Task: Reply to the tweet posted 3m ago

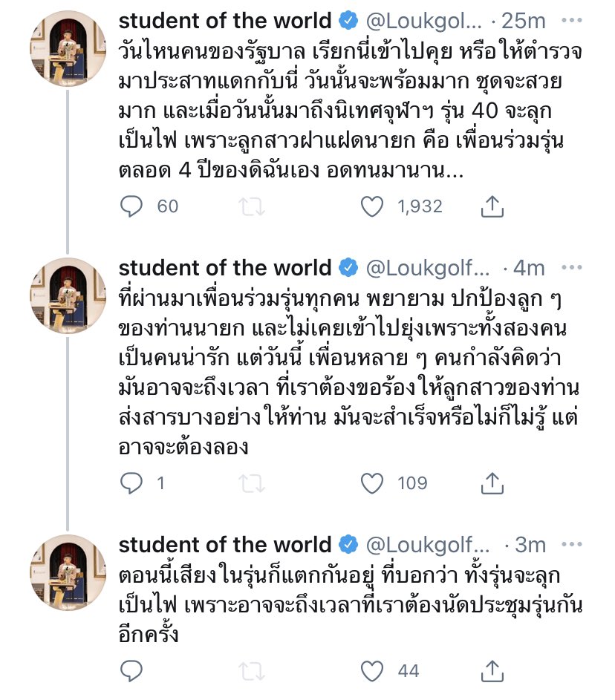Action: tap(131, 673)
